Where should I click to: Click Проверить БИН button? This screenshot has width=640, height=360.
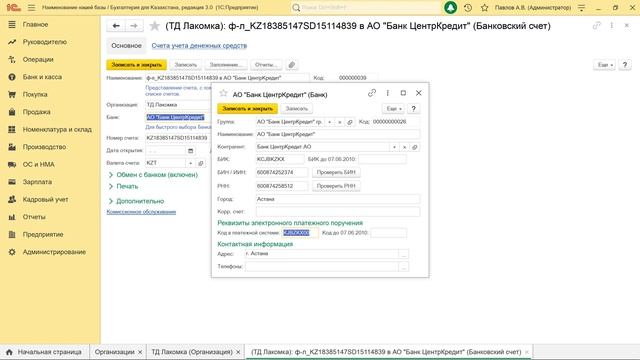[x=336, y=173]
